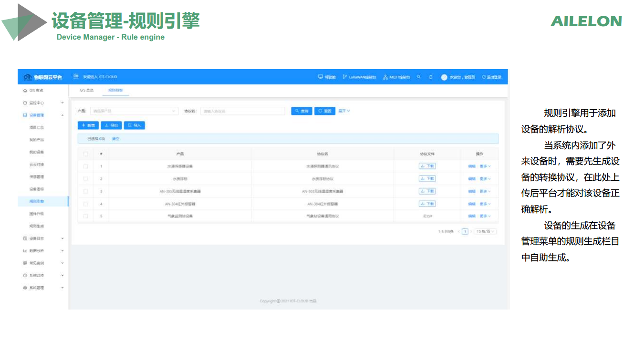Open 更多 menu for 水质浮标 row
The width and height of the screenshot is (644, 362).
tap(485, 178)
